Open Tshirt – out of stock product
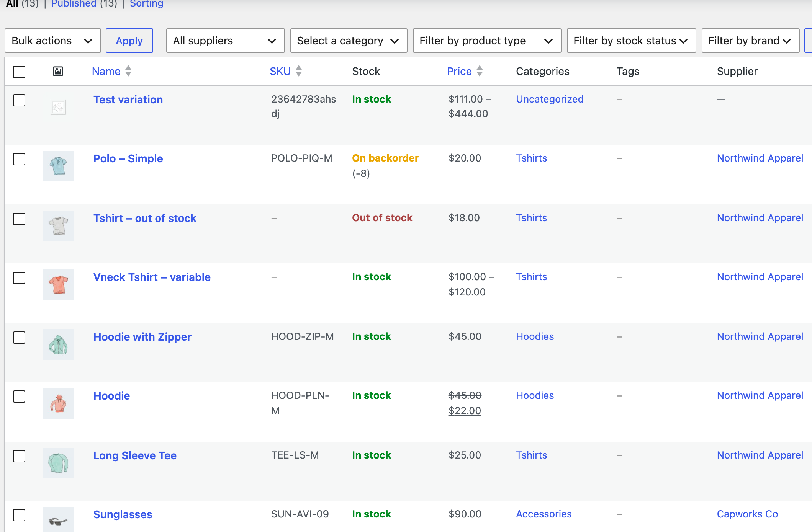The height and width of the screenshot is (532, 812). click(x=145, y=218)
